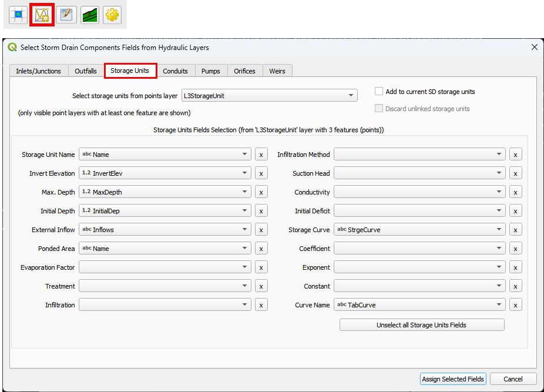544x392 pixels.
Task: Open the form editor pencil icon
Action: point(66,15)
